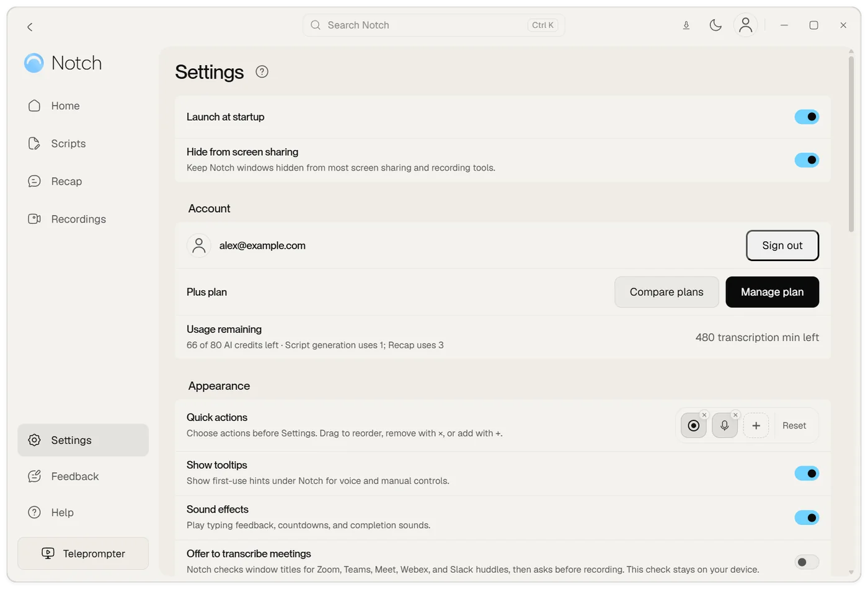Open Help in the sidebar
868x589 pixels.
click(x=83, y=512)
